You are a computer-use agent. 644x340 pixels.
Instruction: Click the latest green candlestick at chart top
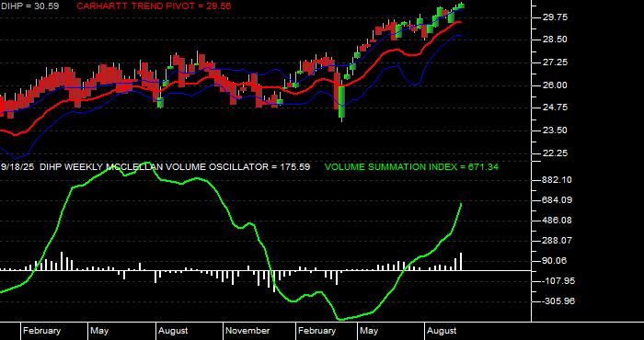[x=461, y=6]
